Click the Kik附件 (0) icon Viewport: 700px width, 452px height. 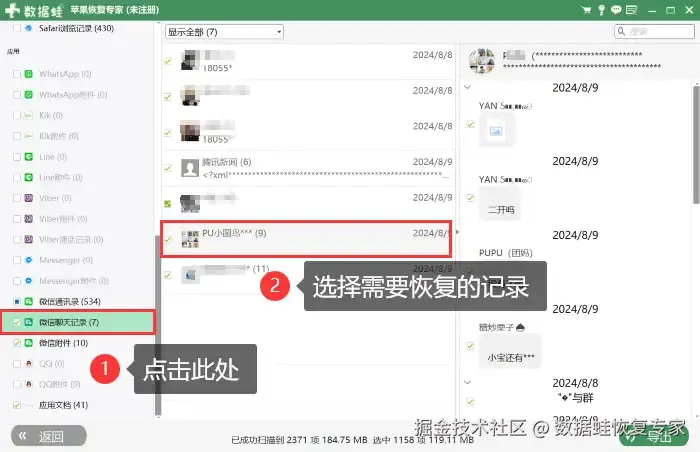click(x=29, y=136)
